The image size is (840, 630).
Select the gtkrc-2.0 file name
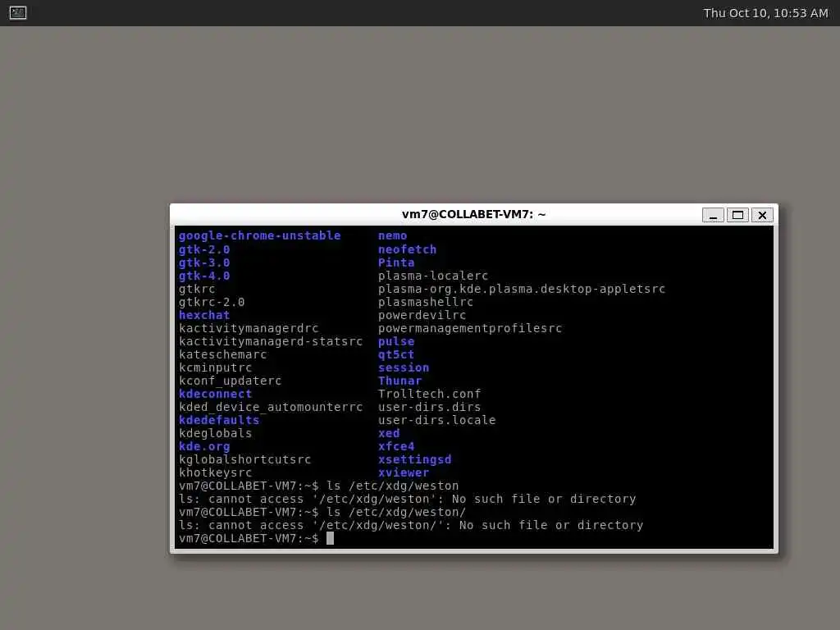tap(212, 302)
